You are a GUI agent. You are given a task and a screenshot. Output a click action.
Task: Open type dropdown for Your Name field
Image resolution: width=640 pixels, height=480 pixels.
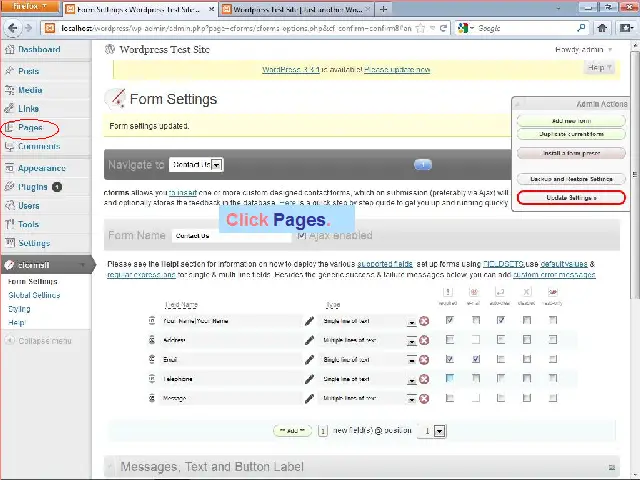tap(412, 322)
